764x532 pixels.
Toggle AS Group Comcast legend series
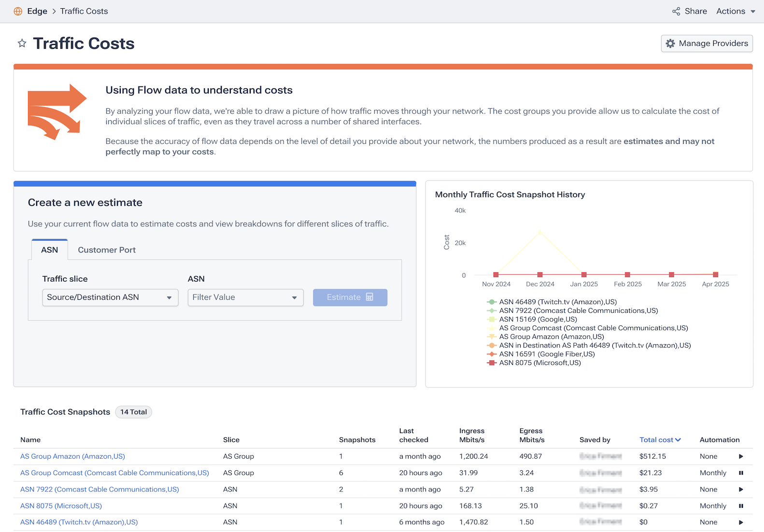pyautogui.click(x=587, y=328)
